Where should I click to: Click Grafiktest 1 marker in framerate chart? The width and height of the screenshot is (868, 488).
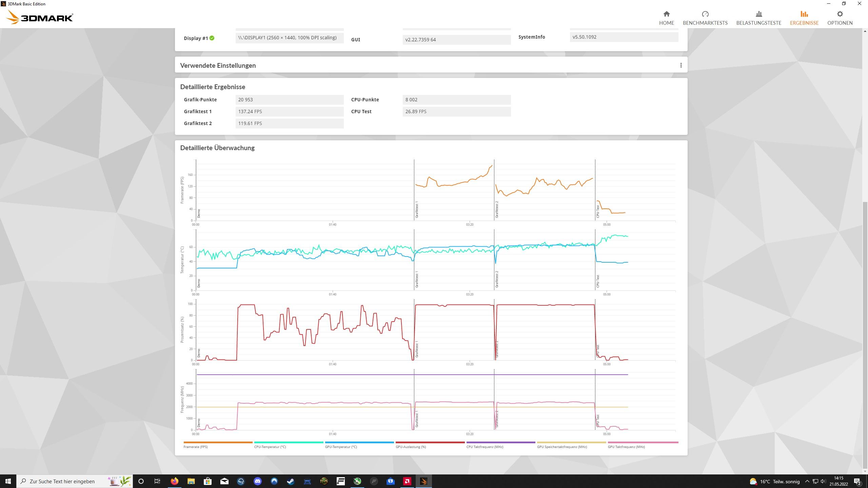[417, 209]
